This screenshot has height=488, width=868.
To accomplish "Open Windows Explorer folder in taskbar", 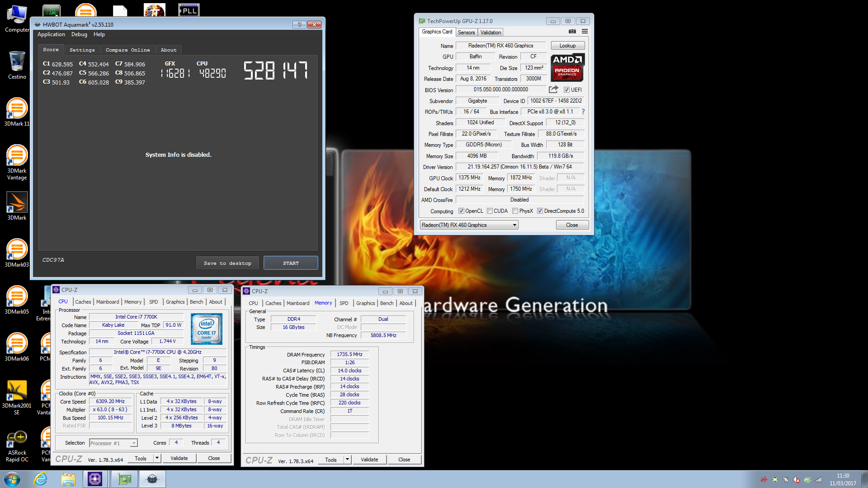I will click(x=68, y=479).
